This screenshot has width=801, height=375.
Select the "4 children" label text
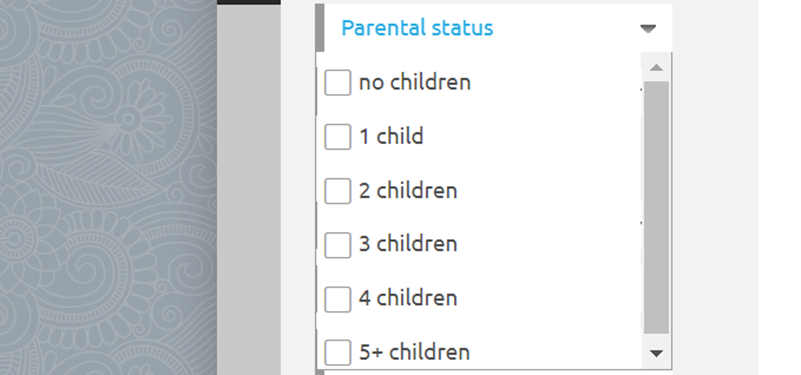408,298
